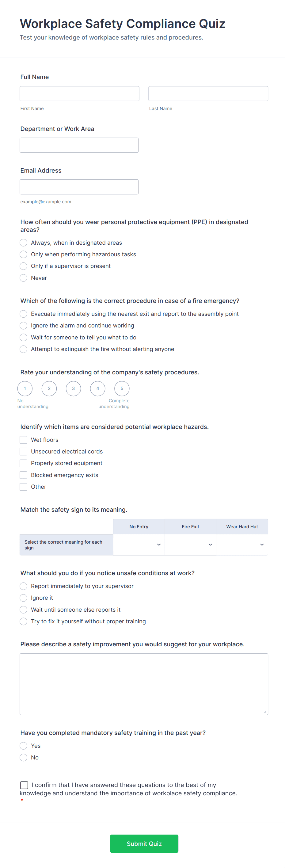Select "Report immediately to your supervisor"
This screenshot has width=285, height=868.
(23, 586)
